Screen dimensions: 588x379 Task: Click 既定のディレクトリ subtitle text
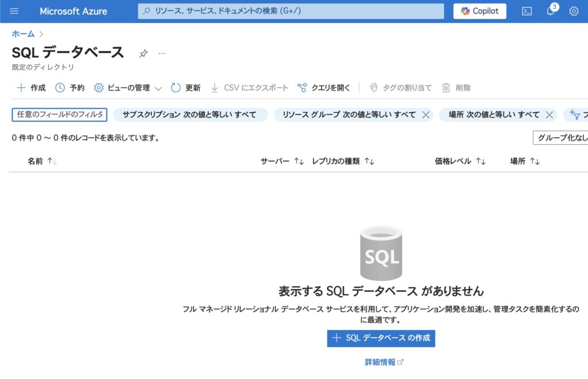(x=43, y=67)
